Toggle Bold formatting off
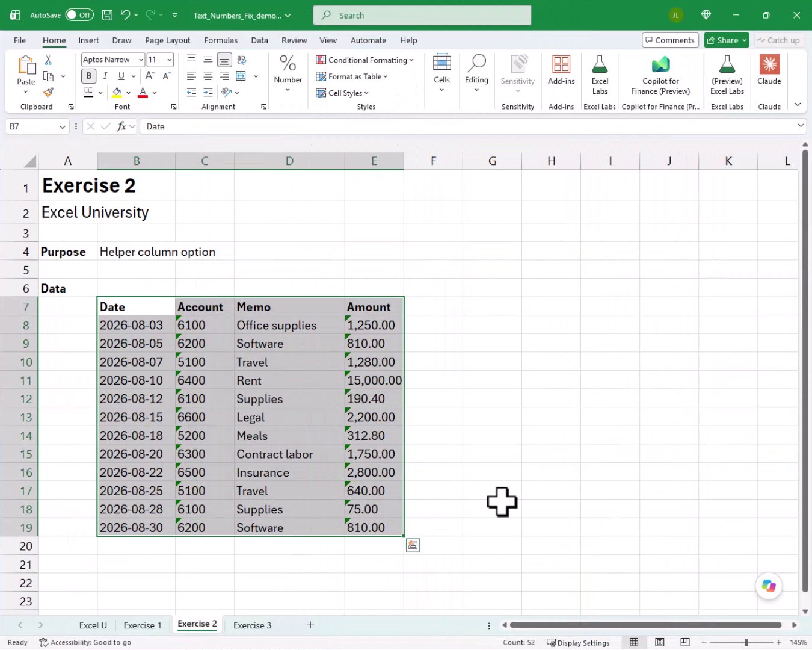The image size is (812, 650). 89,76
